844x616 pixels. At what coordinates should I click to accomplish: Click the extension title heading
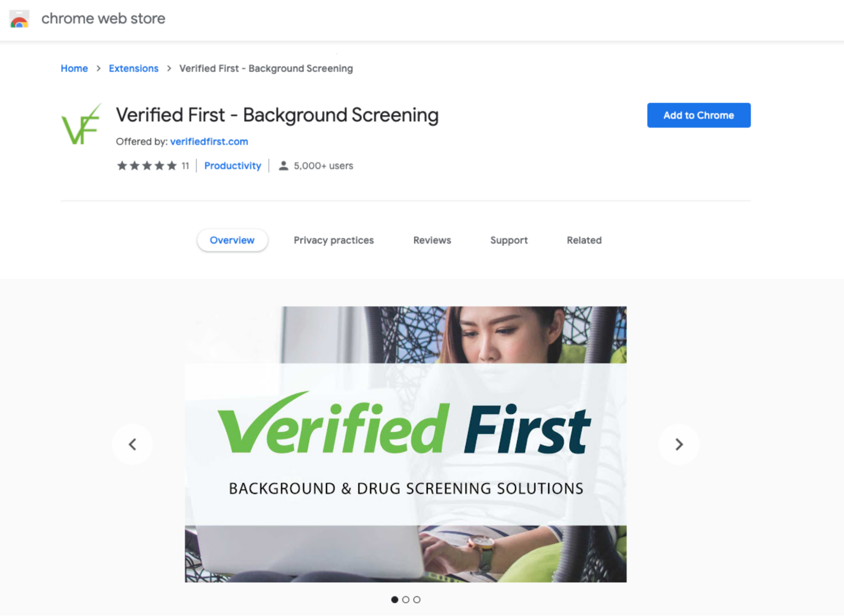pyautogui.click(x=277, y=115)
